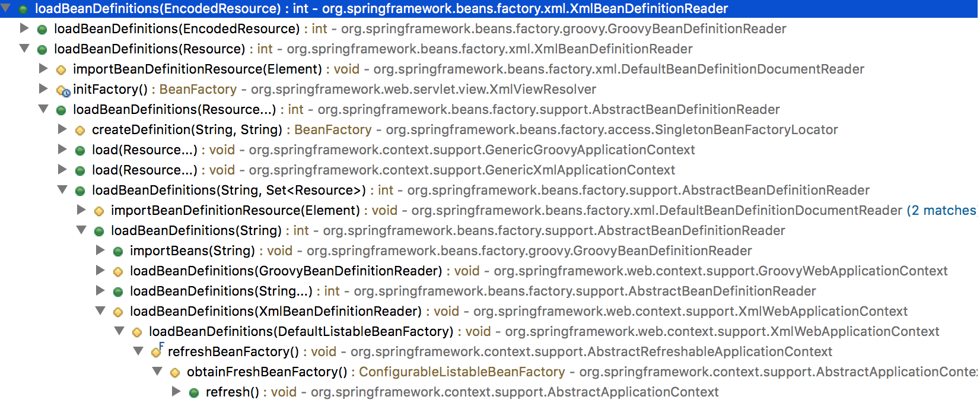Select the highlighted root loadBeanDefinitions(EncodedResource) row
Viewport: 980px width, 406px height.
point(489,9)
